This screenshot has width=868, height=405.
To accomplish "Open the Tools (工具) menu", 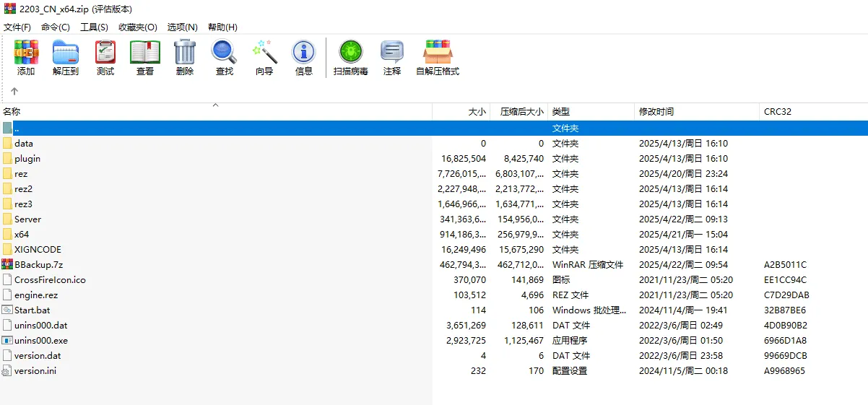I will (94, 27).
